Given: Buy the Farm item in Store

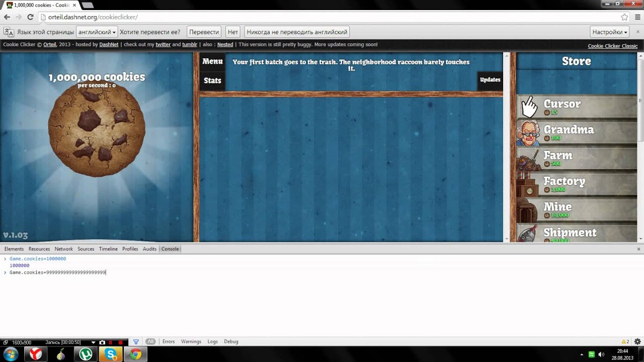Looking at the screenshot, I should pyautogui.click(x=577, y=158).
